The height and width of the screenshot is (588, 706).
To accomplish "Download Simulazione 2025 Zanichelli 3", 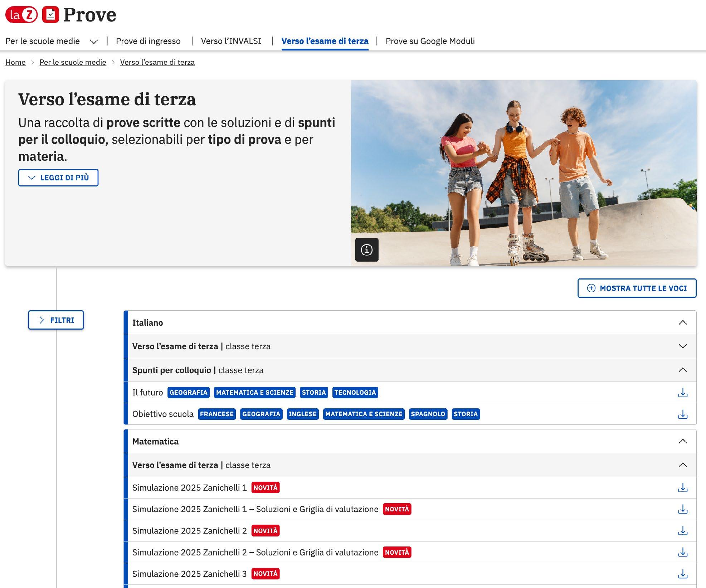I will (682, 574).
